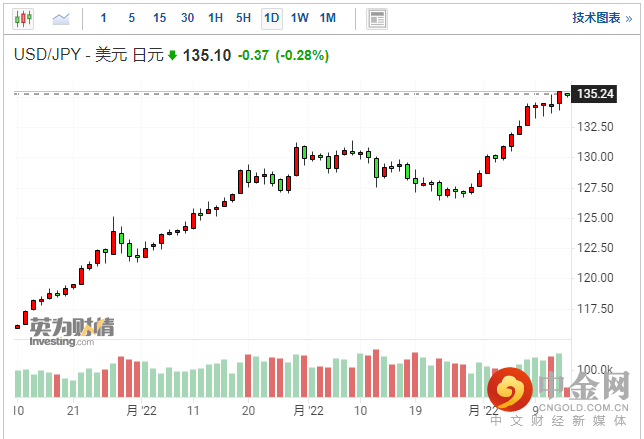Change chart to 1W weekly view
Viewport: 644px width, 439px height.
tap(299, 18)
